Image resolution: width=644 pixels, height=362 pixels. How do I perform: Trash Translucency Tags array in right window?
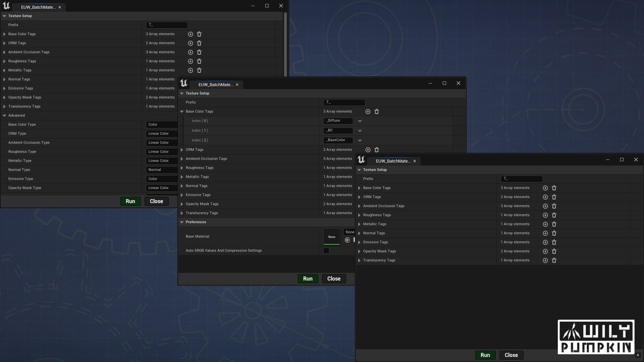[x=554, y=260]
